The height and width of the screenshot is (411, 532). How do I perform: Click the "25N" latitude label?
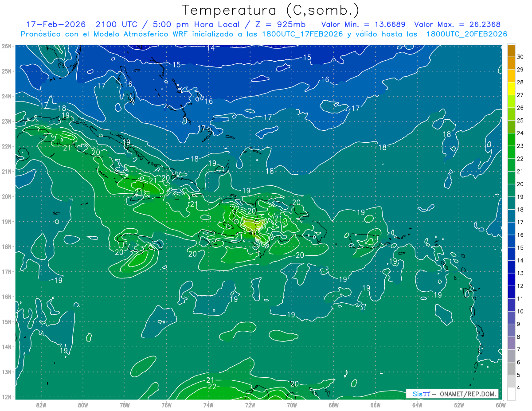click(7, 71)
